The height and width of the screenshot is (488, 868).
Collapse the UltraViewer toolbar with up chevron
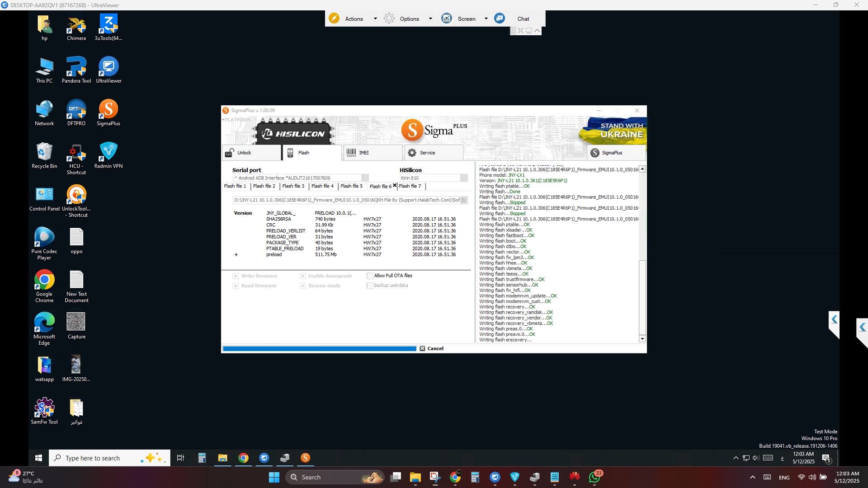537,31
